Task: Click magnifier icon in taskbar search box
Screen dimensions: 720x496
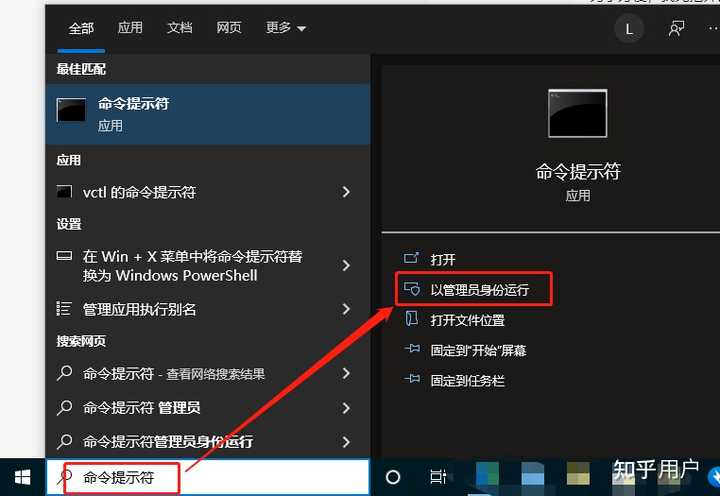Action: tap(64, 477)
